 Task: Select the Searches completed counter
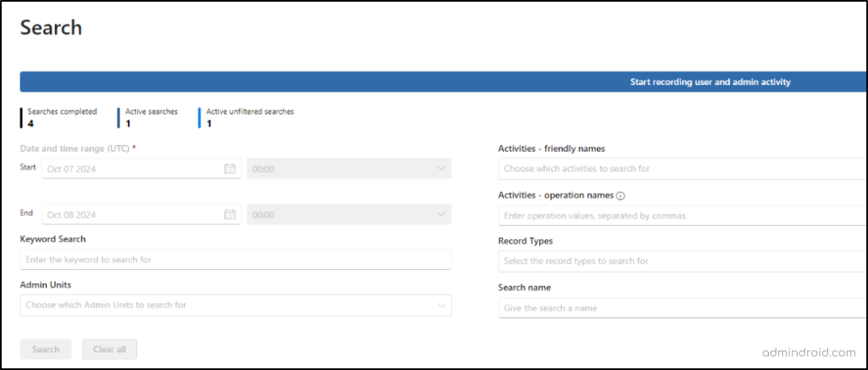[61, 117]
